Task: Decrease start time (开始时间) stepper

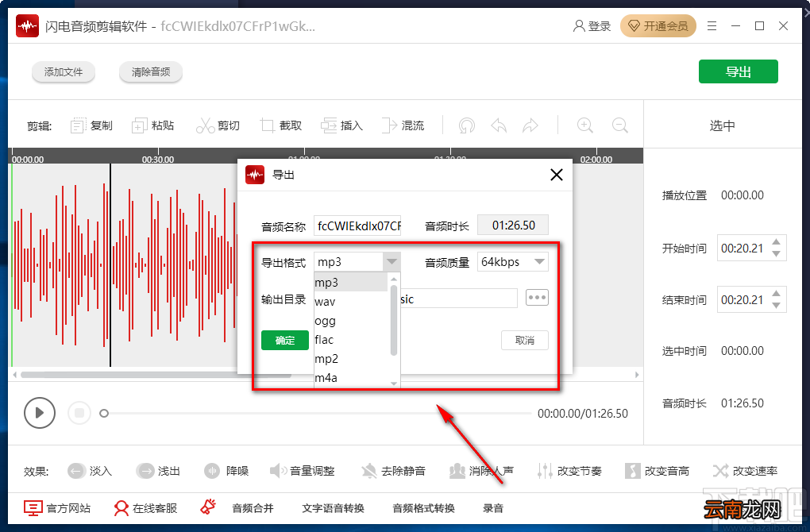Action: click(776, 254)
